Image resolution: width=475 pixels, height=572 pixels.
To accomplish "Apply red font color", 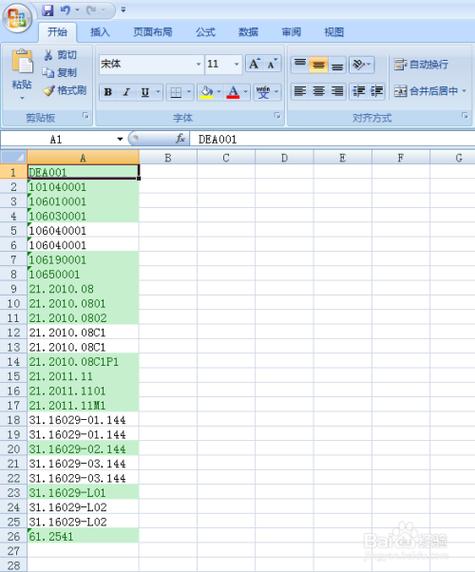I will [233, 92].
